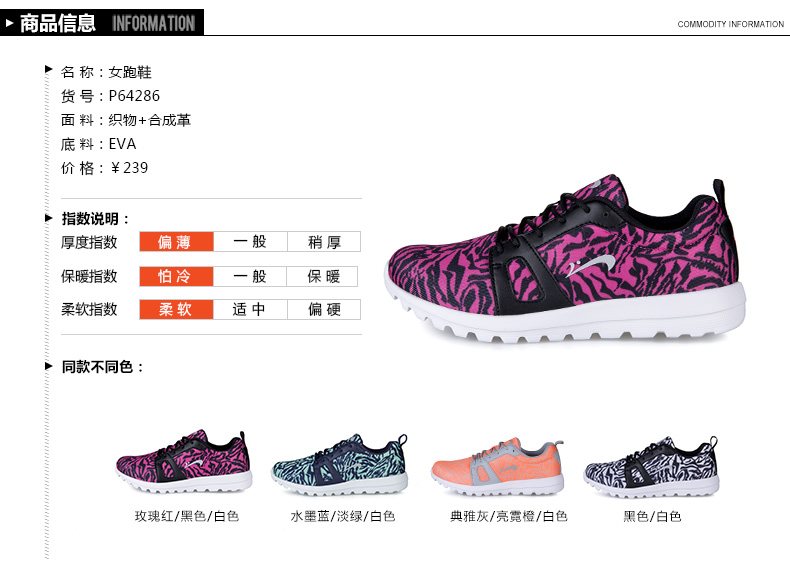Open the ink blue green shoe thumbnail

point(340,464)
